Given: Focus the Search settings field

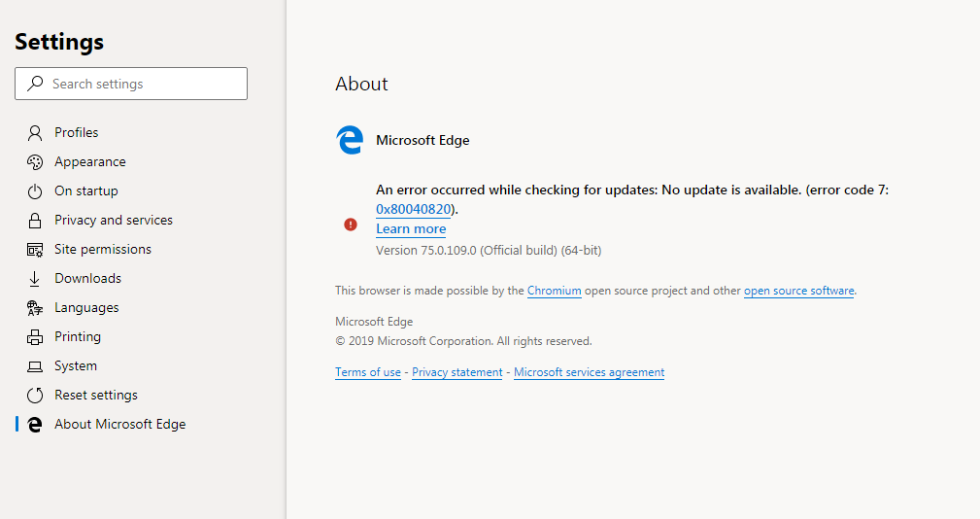Looking at the screenshot, I should pyautogui.click(x=131, y=84).
